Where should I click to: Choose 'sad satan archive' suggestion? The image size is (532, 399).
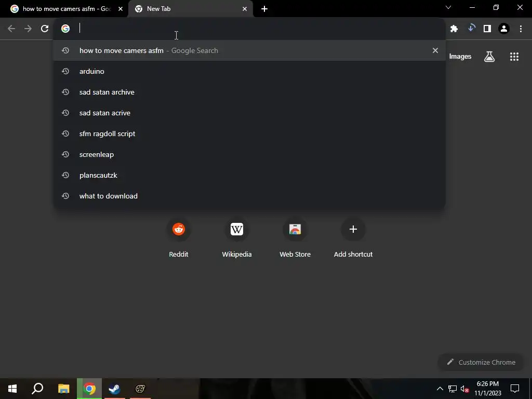[249, 92]
